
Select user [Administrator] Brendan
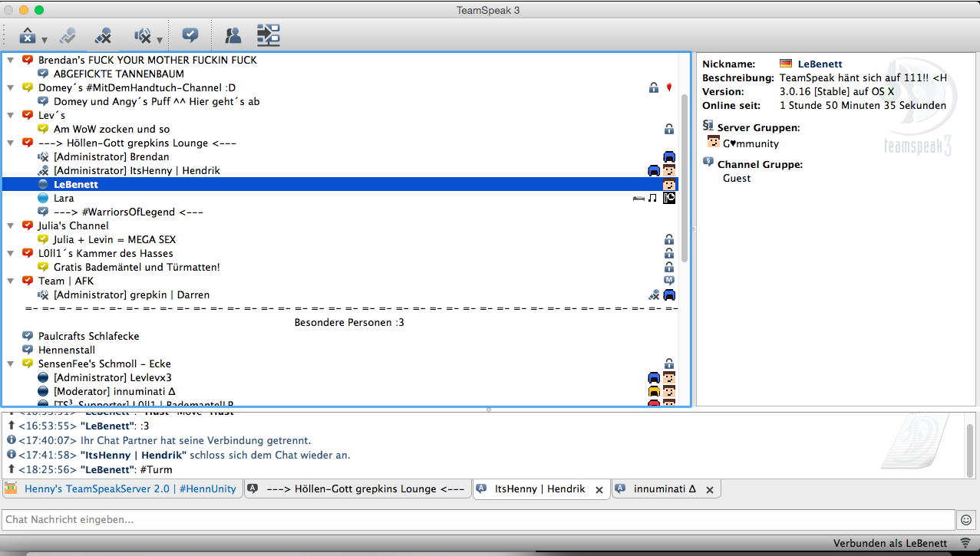coord(111,156)
